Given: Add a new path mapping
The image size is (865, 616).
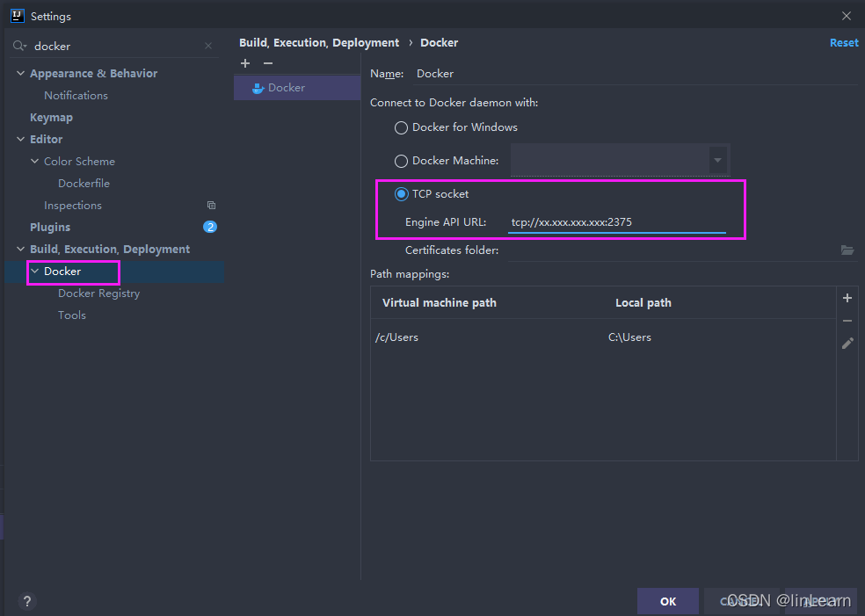Looking at the screenshot, I should point(847,299).
